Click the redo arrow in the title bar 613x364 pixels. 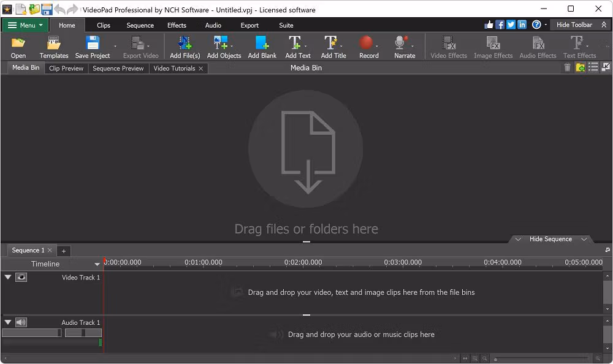point(73,9)
